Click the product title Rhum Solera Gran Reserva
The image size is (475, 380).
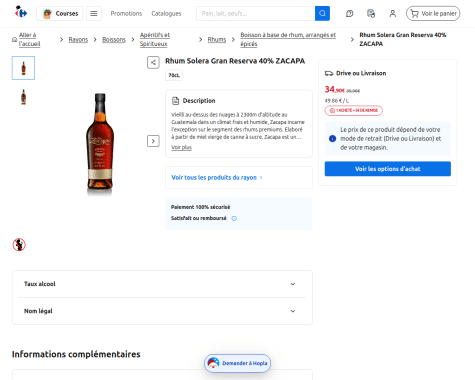[x=235, y=61]
